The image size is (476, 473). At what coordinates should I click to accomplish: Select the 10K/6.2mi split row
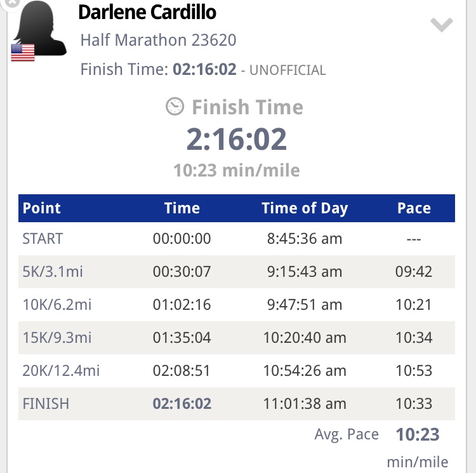point(236,305)
